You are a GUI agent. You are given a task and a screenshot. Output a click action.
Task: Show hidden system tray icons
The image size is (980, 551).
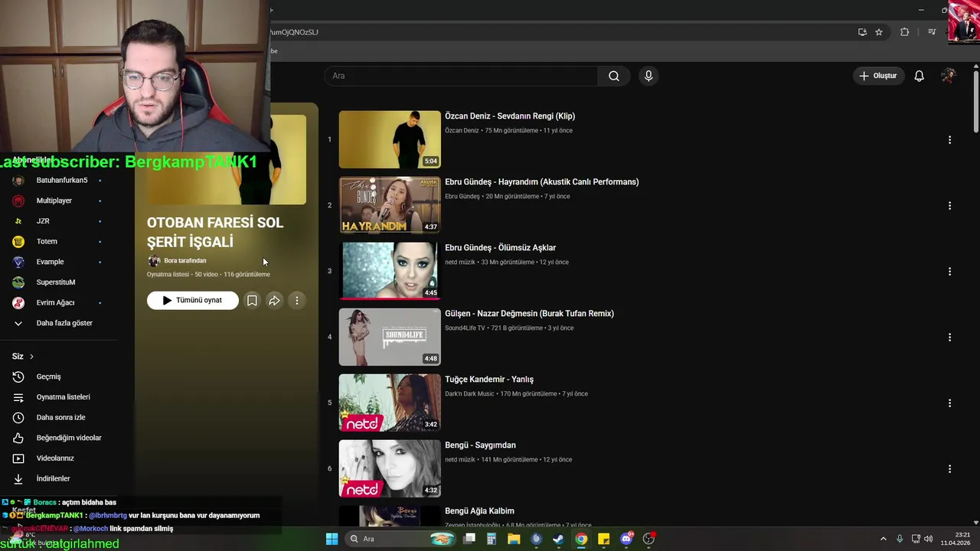pos(884,539)
